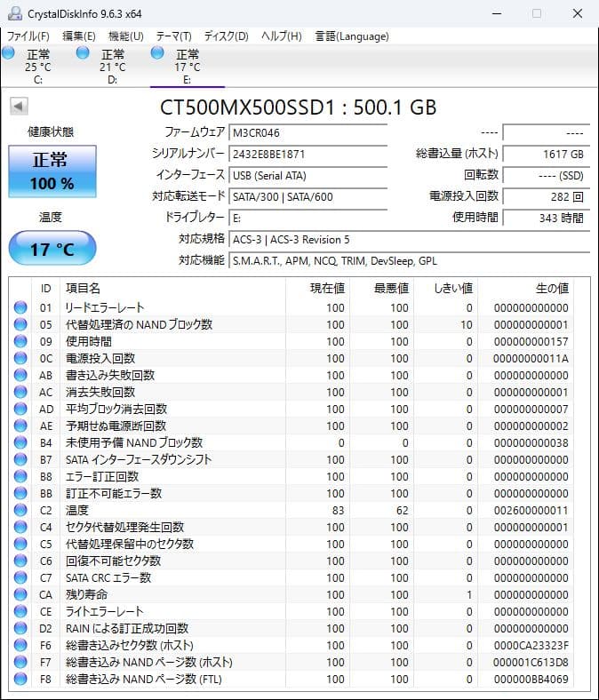Click the previous disk arrow button
This screenshot has width=599, height=700.
pyautogui.click(x=19, y=107)
